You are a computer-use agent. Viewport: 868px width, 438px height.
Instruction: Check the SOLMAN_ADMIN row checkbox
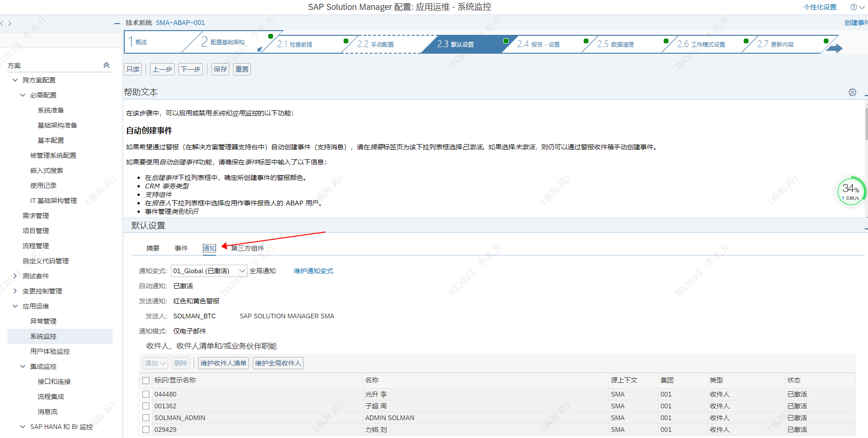tap(146, 418)
